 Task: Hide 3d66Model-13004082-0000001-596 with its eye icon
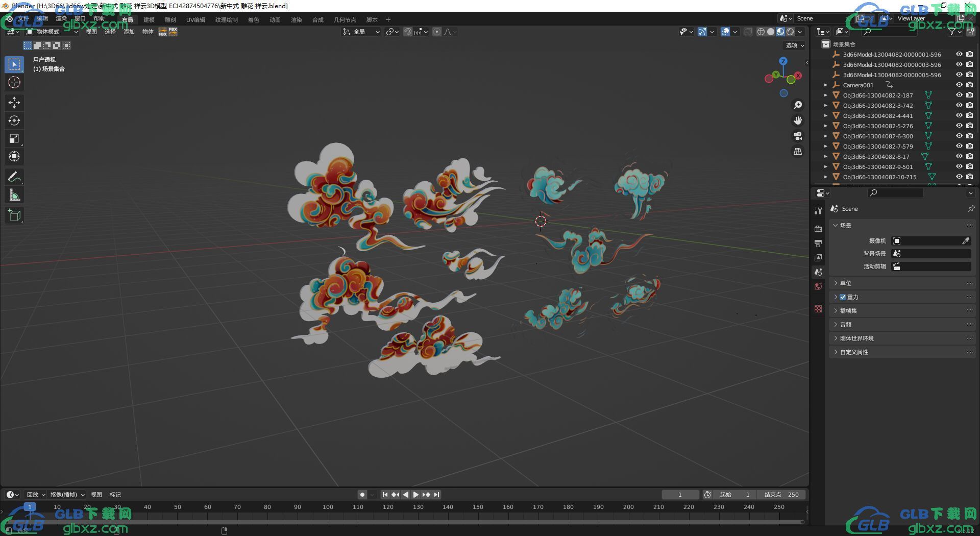(x=959, y=54)
